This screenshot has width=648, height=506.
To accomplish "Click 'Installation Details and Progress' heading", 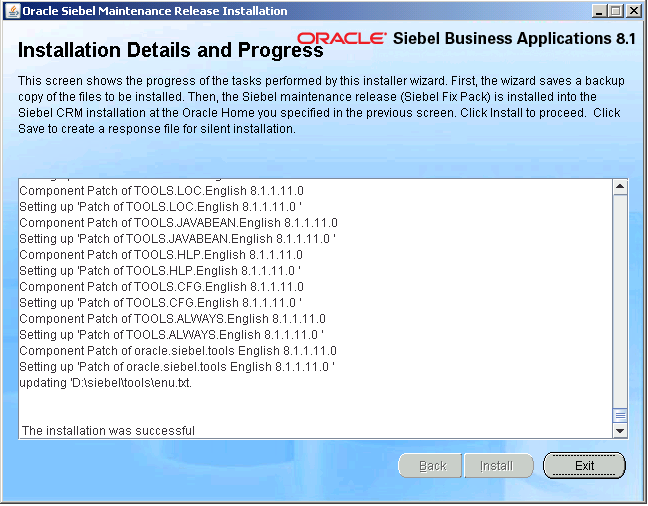I will (x=170, y=50).
